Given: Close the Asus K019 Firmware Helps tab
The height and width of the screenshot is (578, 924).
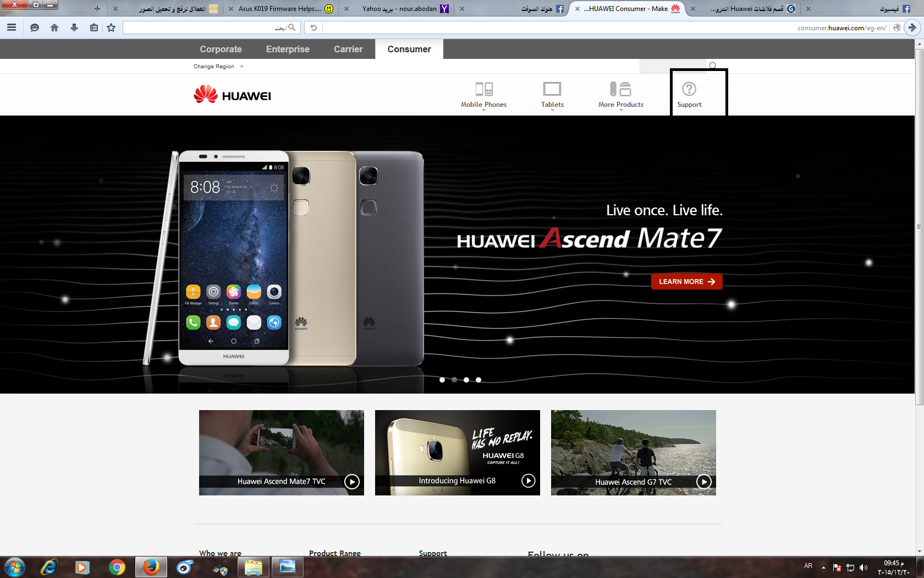Looking at the screenshot, I should (x=231, y=9).
